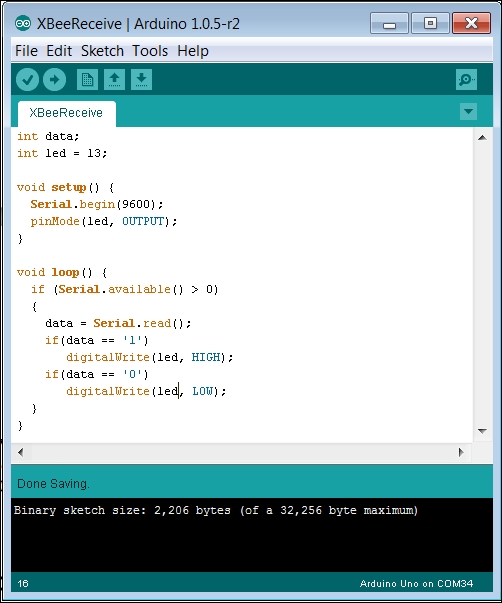The width and height of the screenshot is (502, 603).
Task: Open the Help menu
Action: click(193, 51)
